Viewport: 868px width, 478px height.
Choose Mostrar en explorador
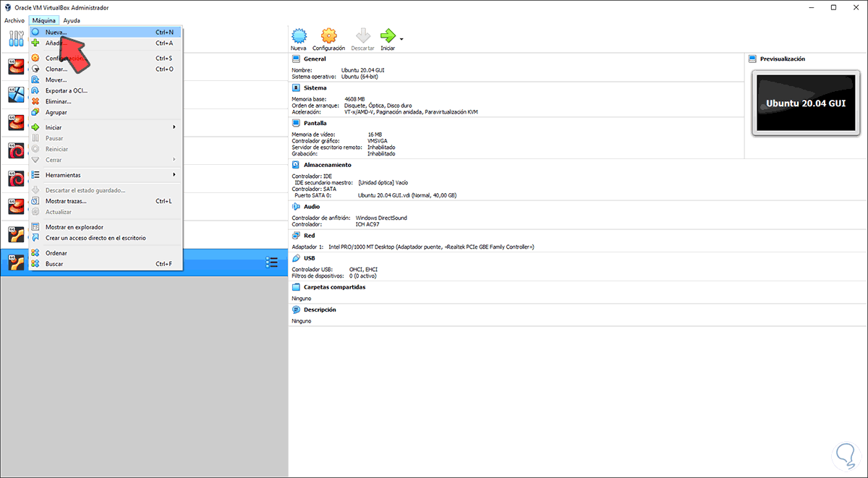[x=106, y=227]
